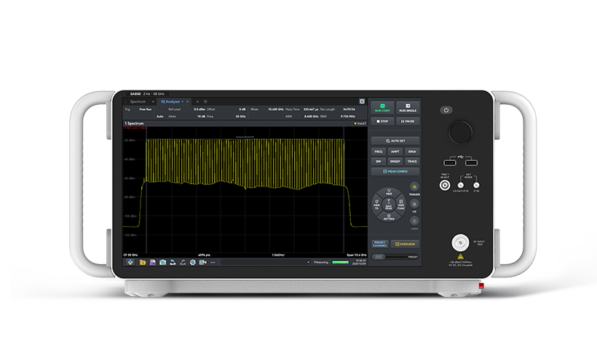Click the TRIGGER round icon button
The width and height of the screenshot is (597, 364).
point(414,186)
